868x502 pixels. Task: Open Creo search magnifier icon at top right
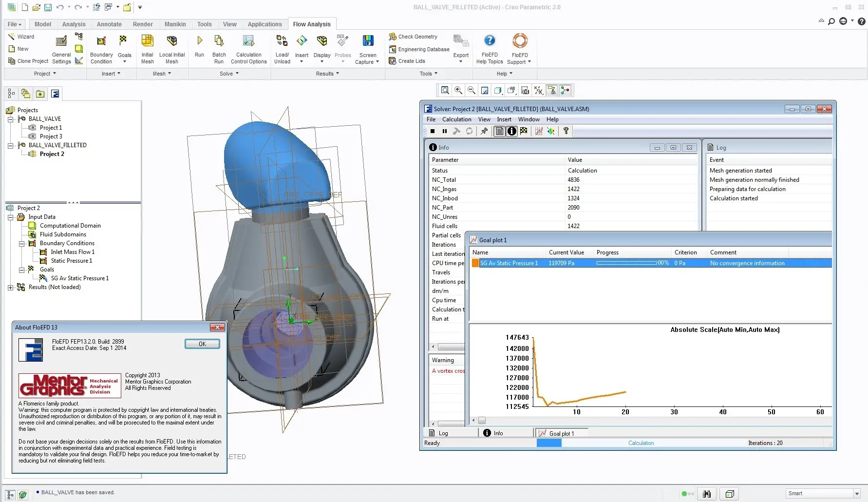tap(831, 21)
